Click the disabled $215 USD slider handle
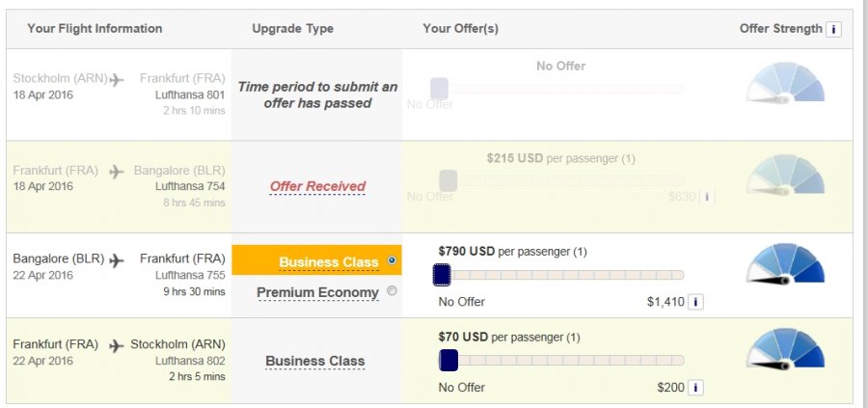 (x=448, y=179)
